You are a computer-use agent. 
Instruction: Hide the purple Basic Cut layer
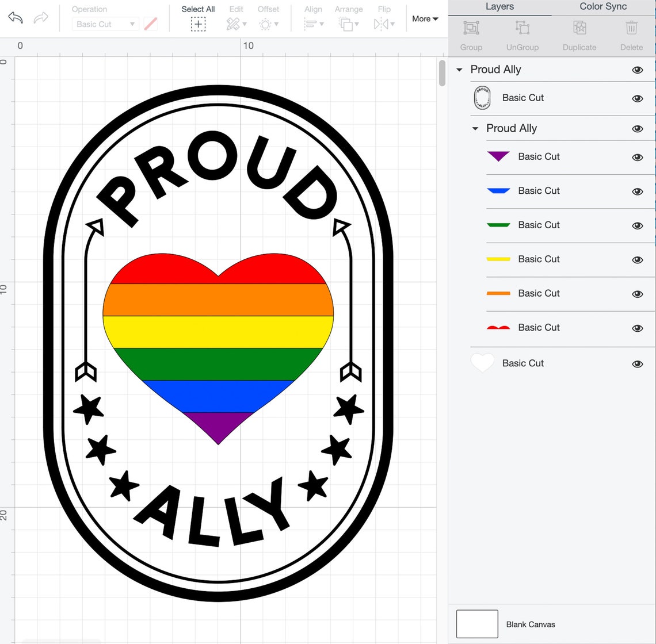(x=638, y=157)
